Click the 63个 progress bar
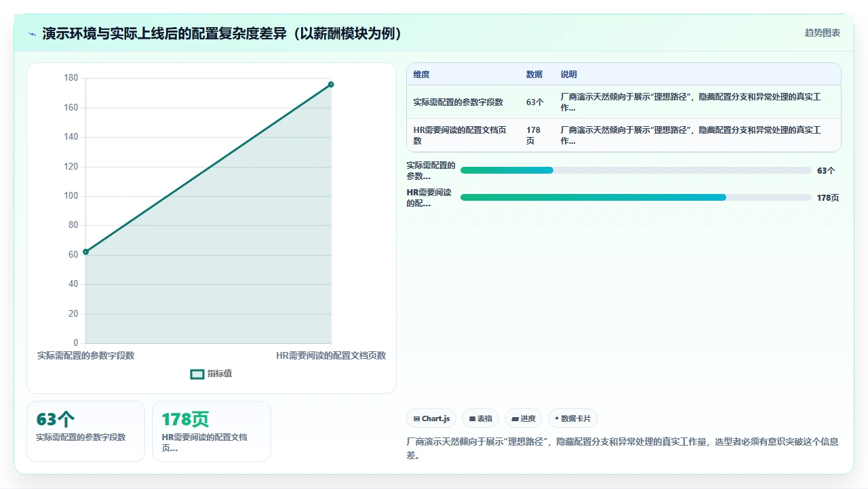The image size is (868, 489). [x=636, y=170]
